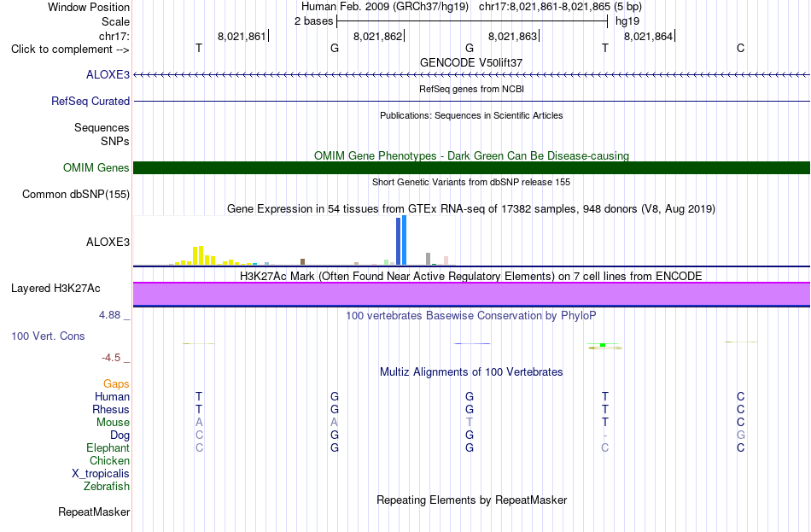811x532 pixels.
Task: Select the blue ALOXE3 GENCODE track label
Action: [108, 74]
